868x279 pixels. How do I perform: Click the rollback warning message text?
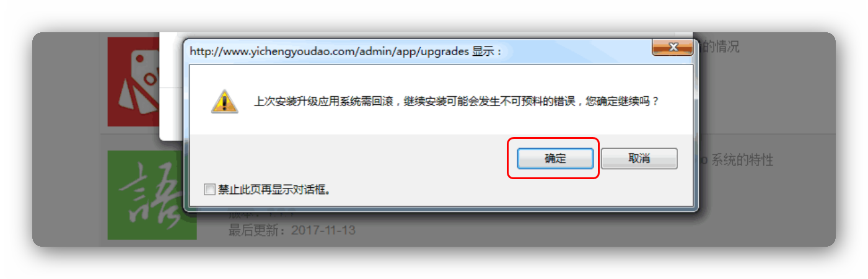[x=456, y=100]
